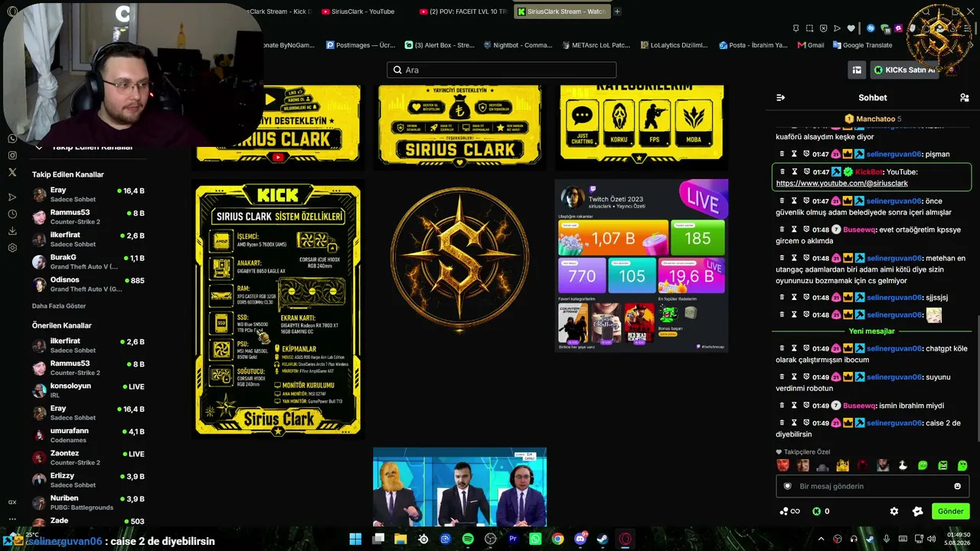The image size is (980, 551).
Task: Open the Twitch Özeti 2023 panel image
Action: (642, 266)
